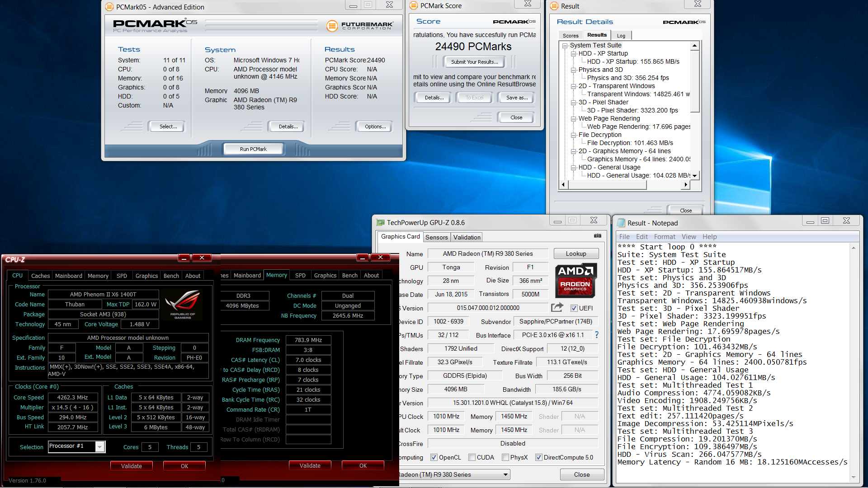Open the SPD tab in CPU-Z Memory window
868x488 pixels.
click(300, 276)
